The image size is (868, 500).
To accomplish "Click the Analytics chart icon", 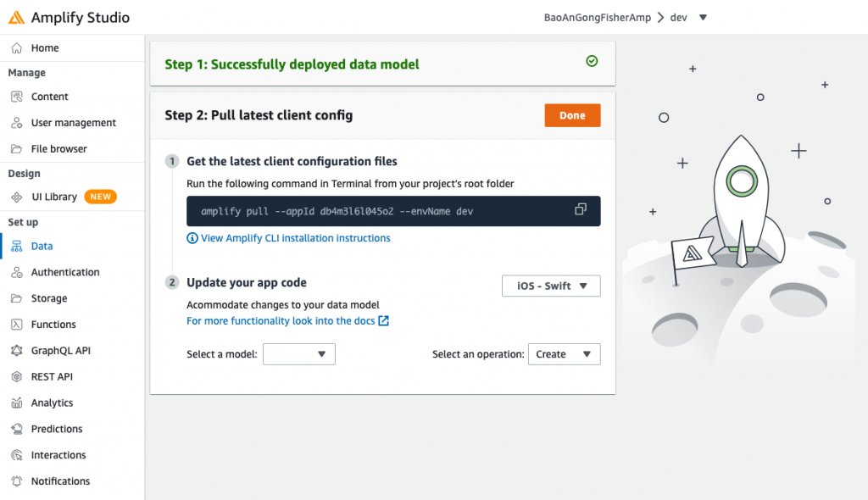I will [16, 403].
